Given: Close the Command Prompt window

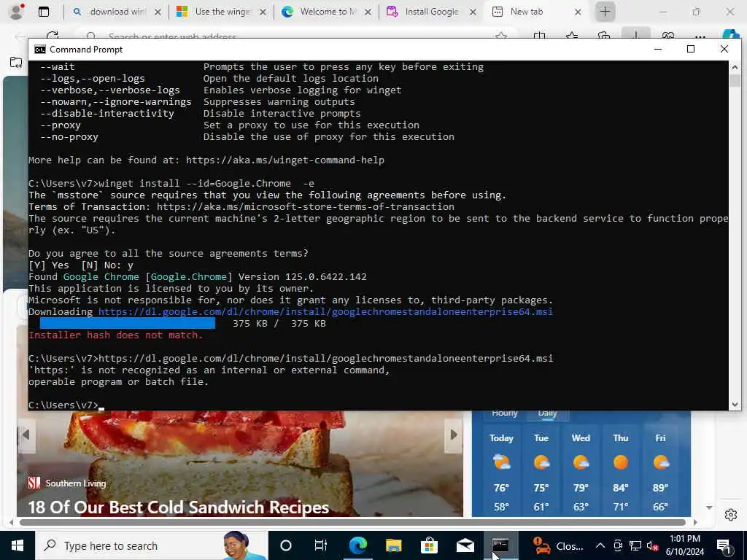Looking at the screenshot, I should click(724, 49).
